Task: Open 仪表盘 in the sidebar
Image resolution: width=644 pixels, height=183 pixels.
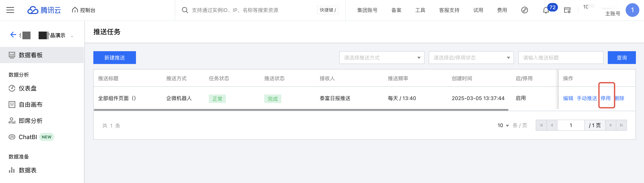Action: click(27, 88)
